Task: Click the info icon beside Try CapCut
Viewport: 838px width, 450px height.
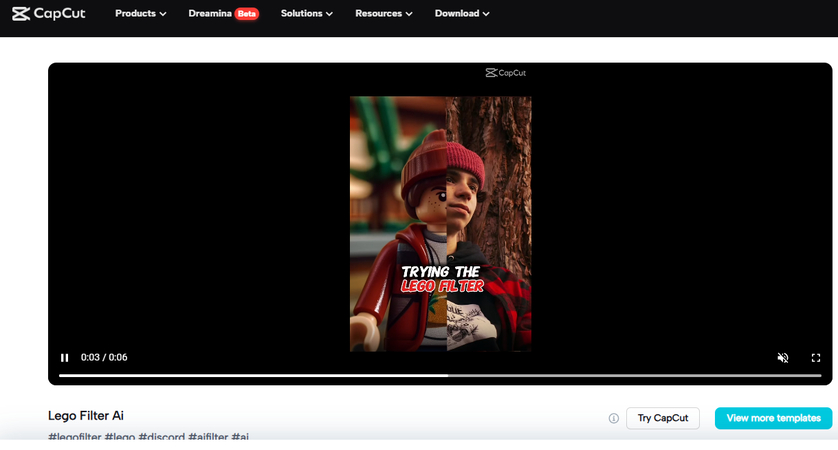Action: tap(614, 418)
